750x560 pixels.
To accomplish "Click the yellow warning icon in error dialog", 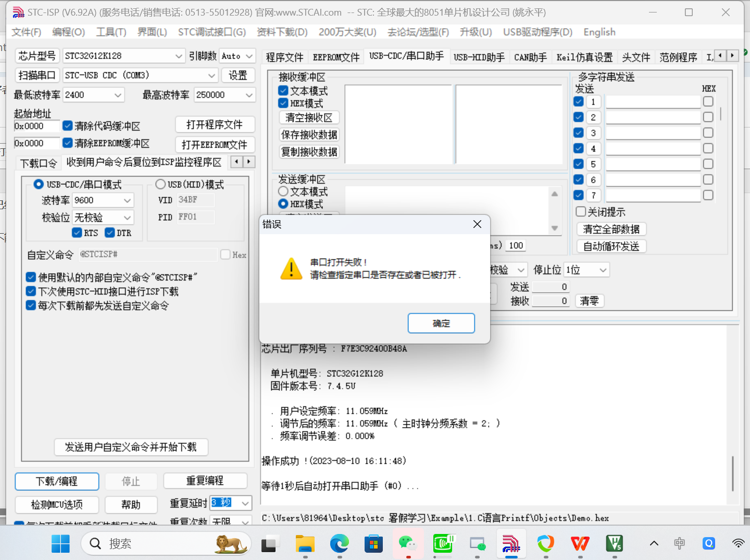I will (291, 269).
